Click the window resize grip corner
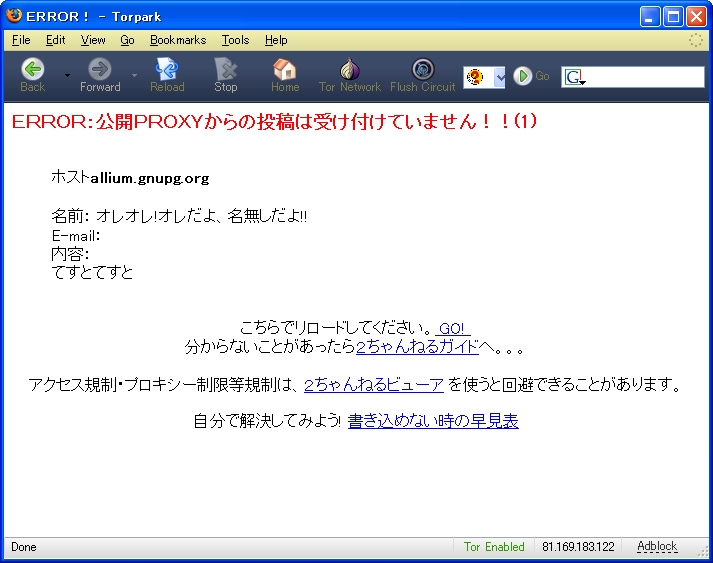The image size is (713, 563). [x=703, y=551]
